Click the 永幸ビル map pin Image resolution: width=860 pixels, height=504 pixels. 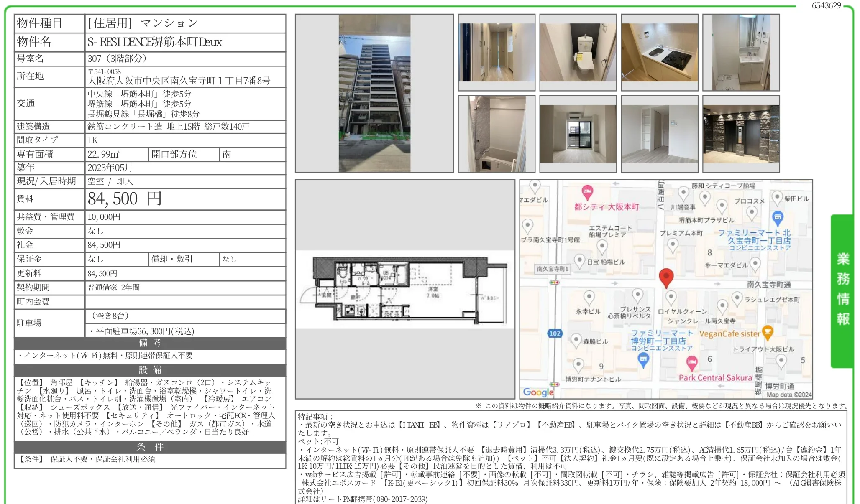click(x=589, y=298)
